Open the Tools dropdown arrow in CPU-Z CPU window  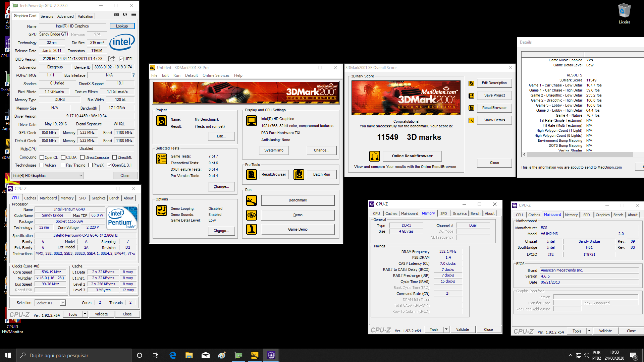[x=85, y=314]
